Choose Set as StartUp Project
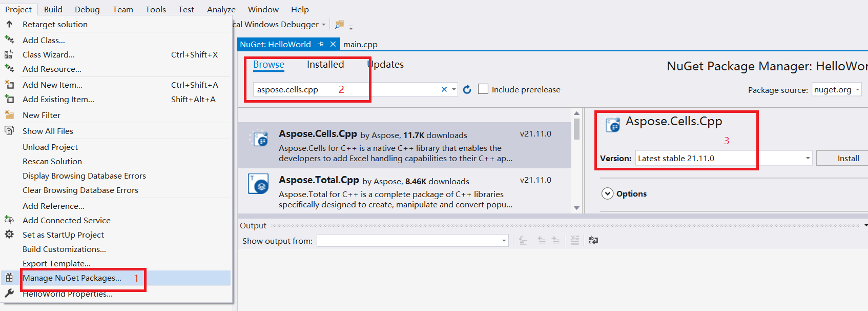Viewport: 868px width, 311px height. pyautogui.click(x=116, y=235)
